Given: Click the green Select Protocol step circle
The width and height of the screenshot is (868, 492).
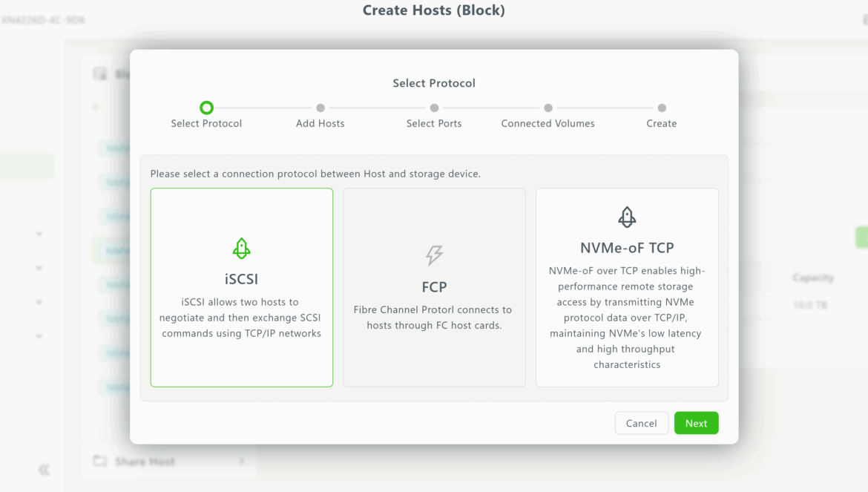Looking at the screenshot, I should [x=206, y=108].
